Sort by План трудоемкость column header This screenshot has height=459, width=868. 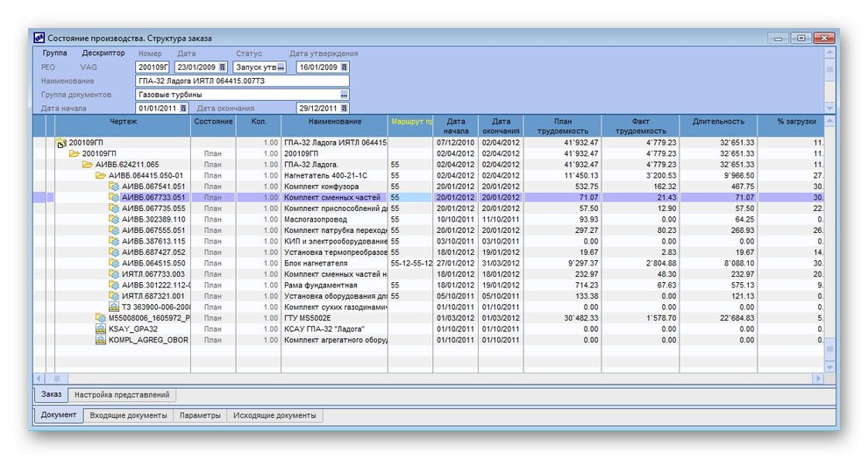coord(562,126)
